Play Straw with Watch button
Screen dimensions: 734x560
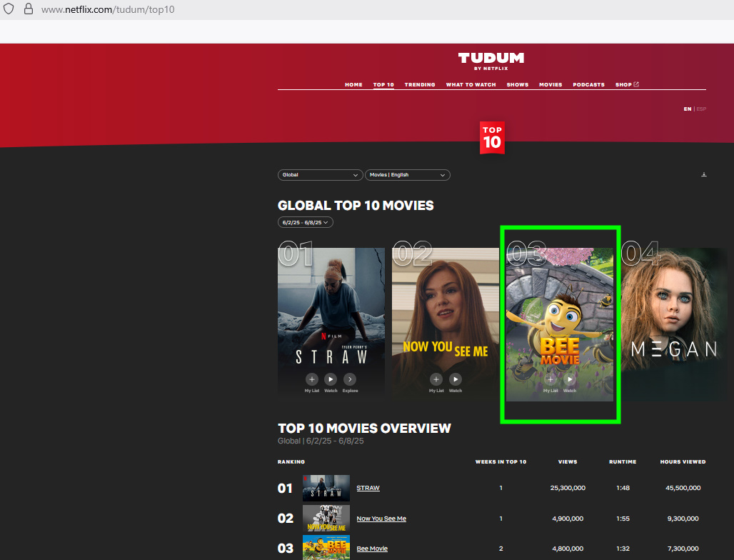pyautogui.click(x=331, y=379)
